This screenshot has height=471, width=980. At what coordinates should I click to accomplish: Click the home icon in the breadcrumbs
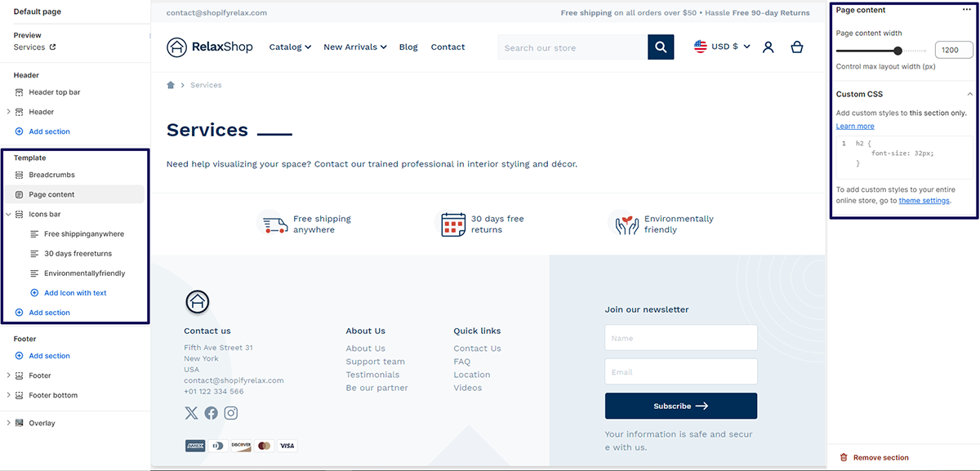(170, 84)
